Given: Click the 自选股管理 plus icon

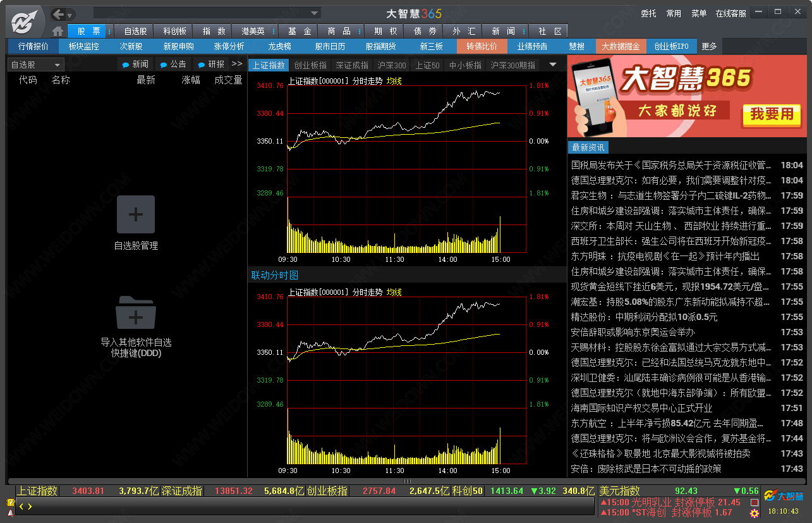Looking at the screenshot, I should tap(136, 214).
